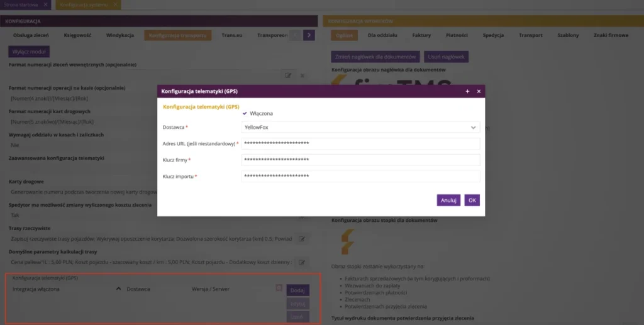The width and height of the screenshot is (644, 325).
Task: Open the Księgowość tab
Action: [x=77, y=35]
